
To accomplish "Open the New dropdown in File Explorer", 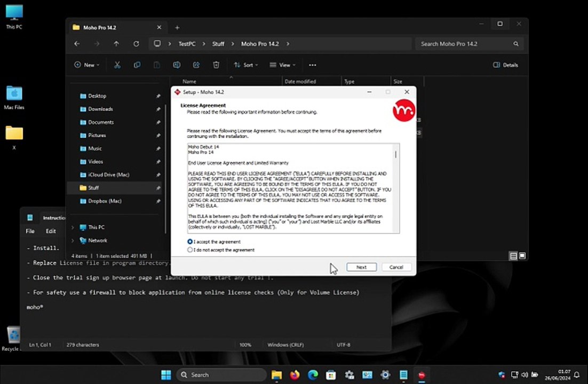I will click(x=86, y=65).
